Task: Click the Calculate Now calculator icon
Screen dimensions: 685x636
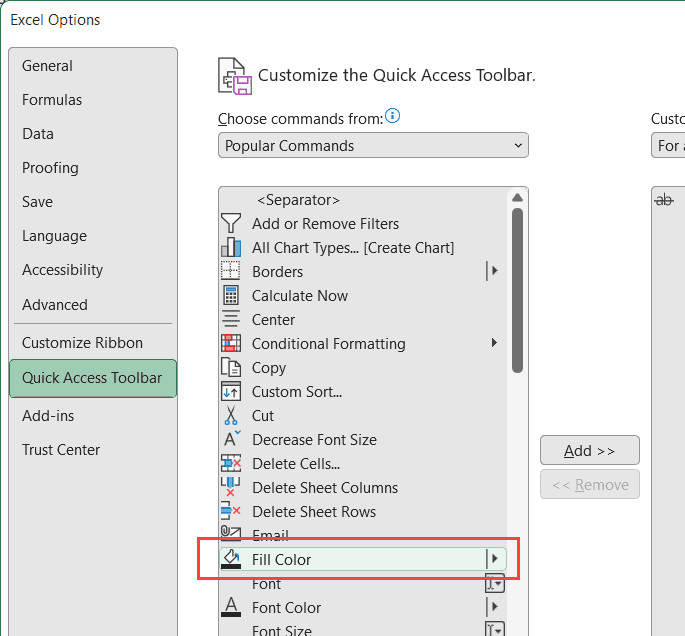Action: 231,295
